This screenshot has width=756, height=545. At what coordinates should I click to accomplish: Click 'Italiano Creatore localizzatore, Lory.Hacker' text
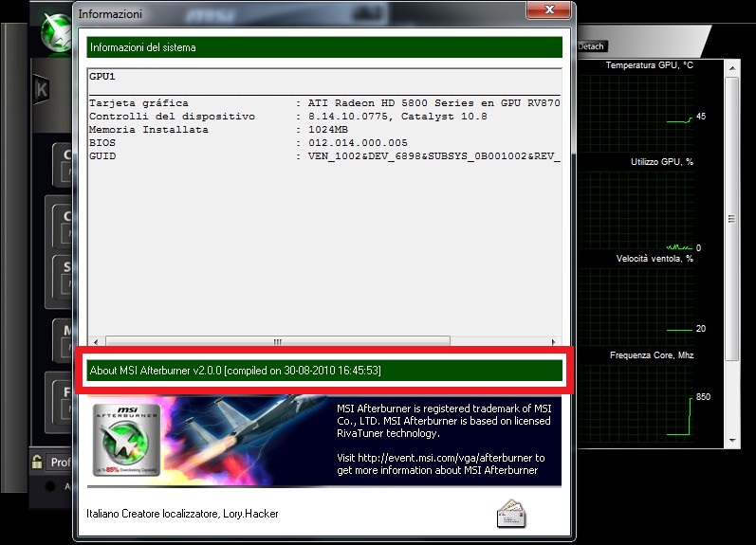182,514
